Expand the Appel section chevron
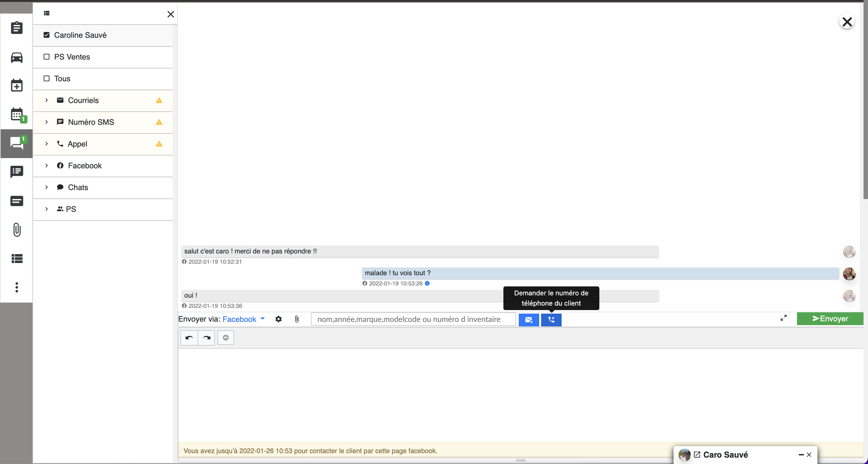 pos(46,144)
